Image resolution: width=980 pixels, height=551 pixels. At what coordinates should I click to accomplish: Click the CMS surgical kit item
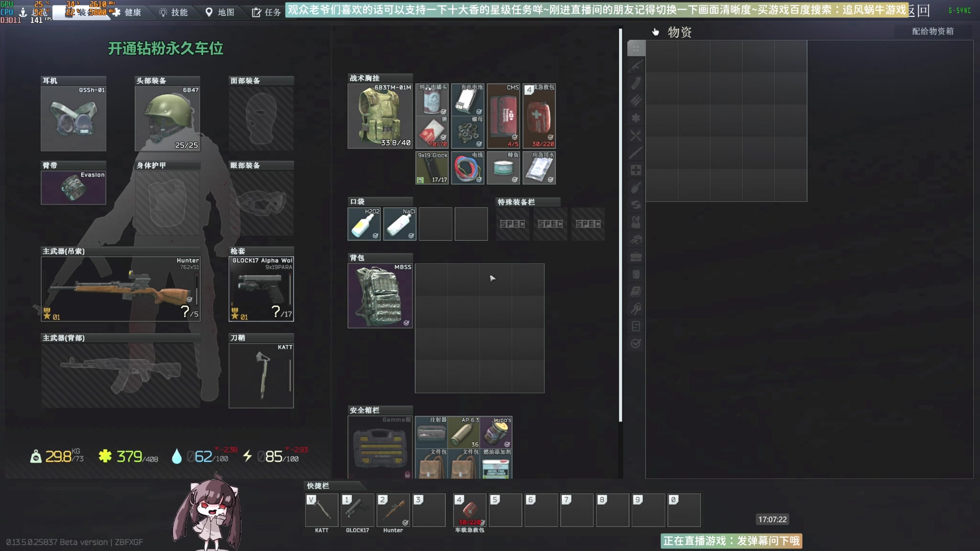(x=503, y=116)
